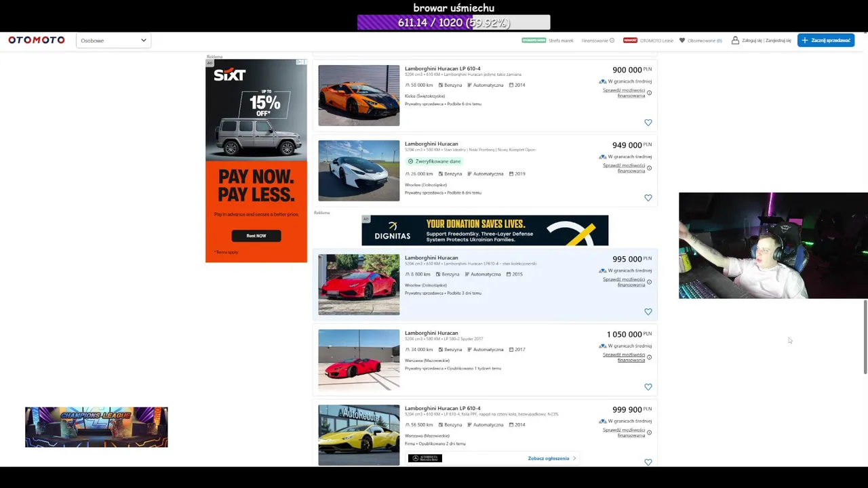This screenshot has width=868, height=488.
Task: Open OTOMOTO Lease page
Action: [x=656, y=41]
